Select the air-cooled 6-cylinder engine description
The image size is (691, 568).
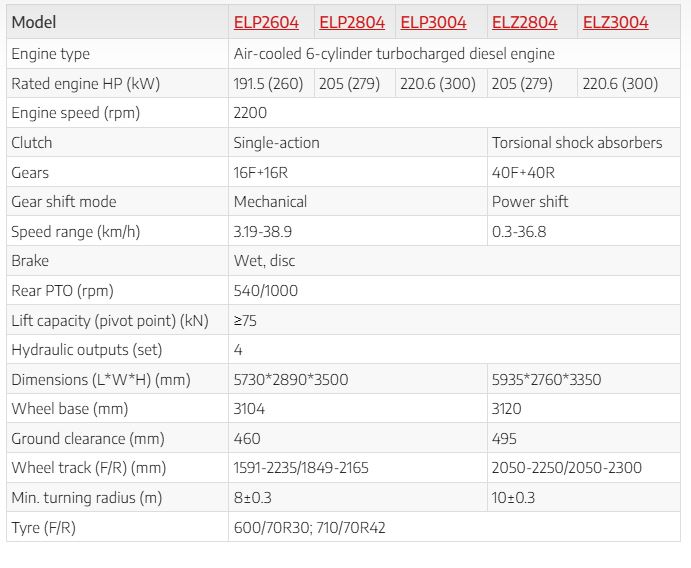click(x=394, y=54)
